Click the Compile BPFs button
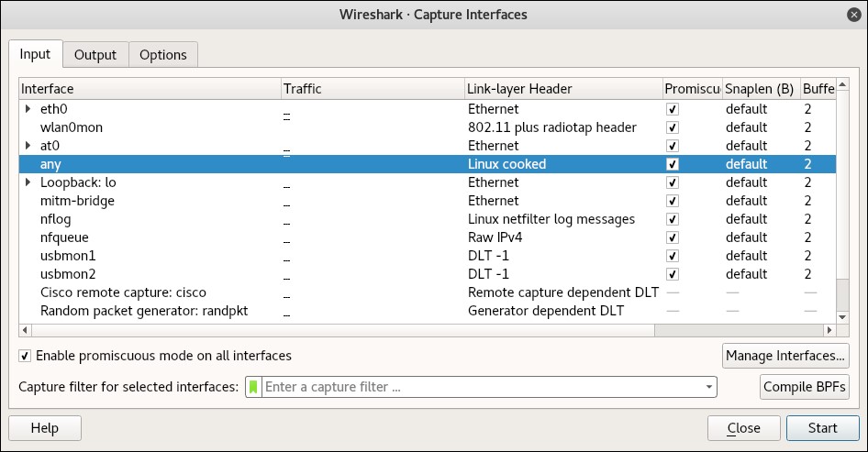Image resolution: width=868 pixels, height=452 pixels. tap(805, 387)
